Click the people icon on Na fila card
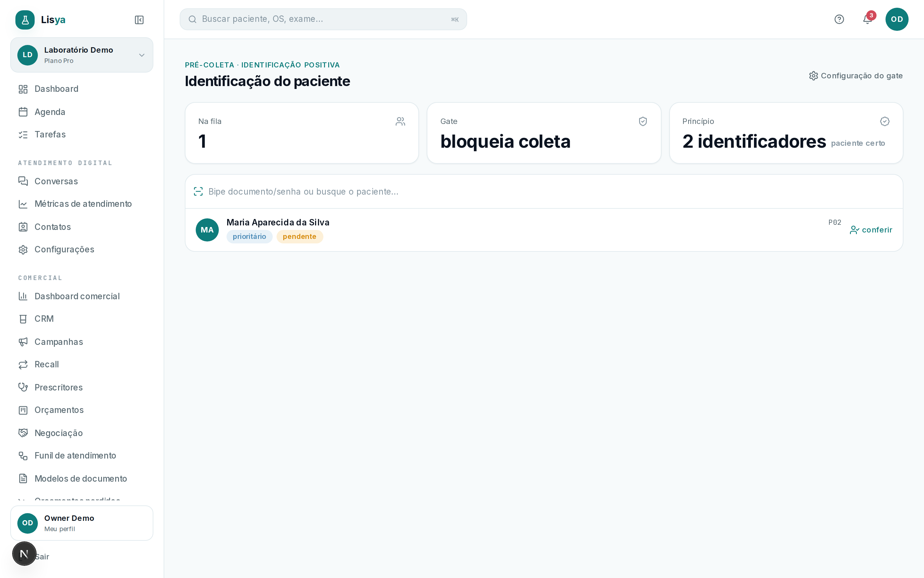 click(x=400, y=122)
